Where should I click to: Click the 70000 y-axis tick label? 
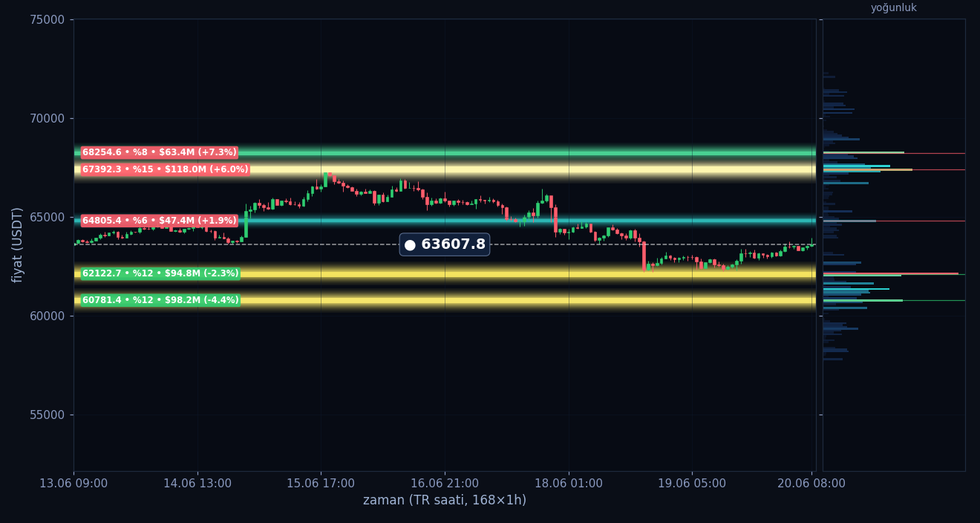pos(47,118)
